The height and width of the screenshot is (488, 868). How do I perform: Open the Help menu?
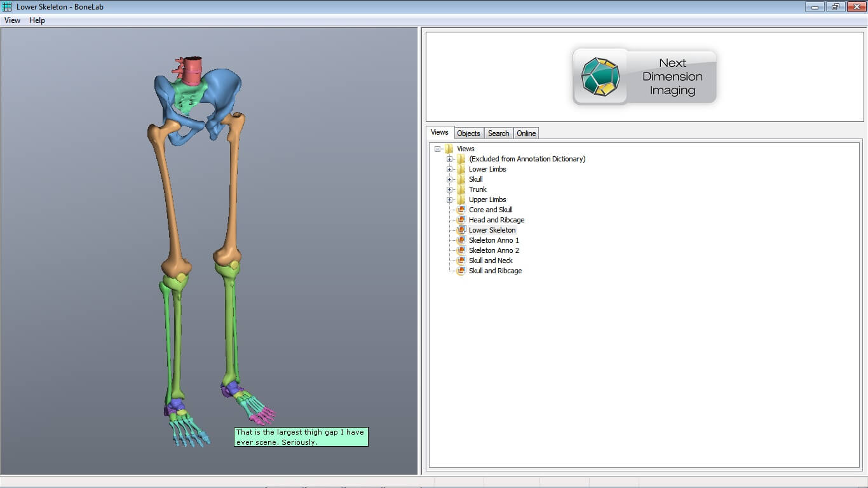[x=37, y=20]
